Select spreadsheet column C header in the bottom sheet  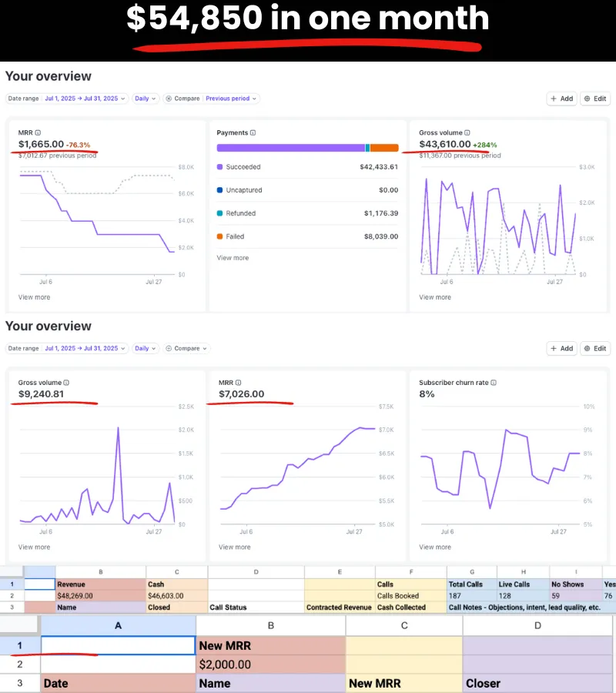point(404,625)
